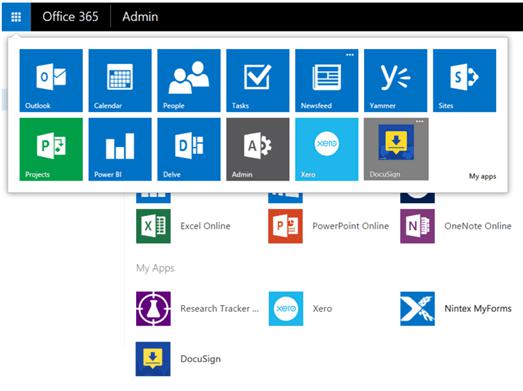Open the Calendar tile

[120, 80]
